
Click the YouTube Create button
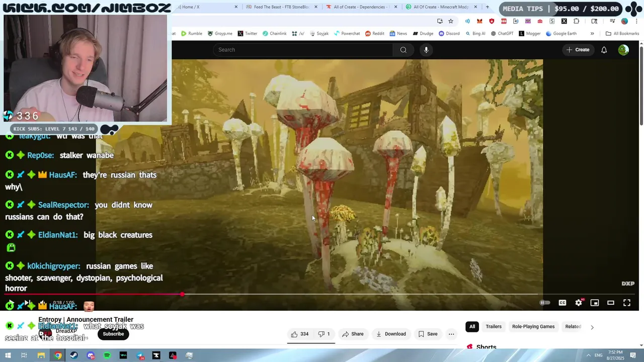click(578, 50)
